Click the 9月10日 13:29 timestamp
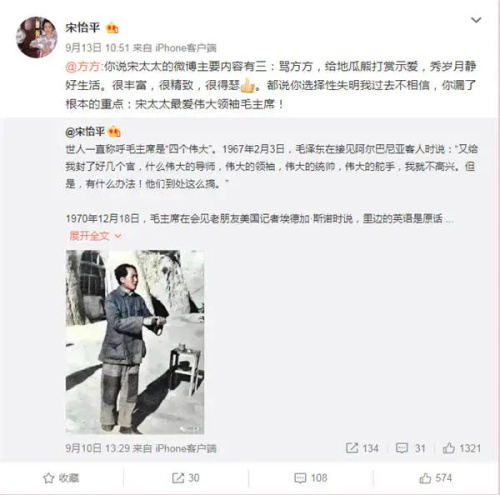The width and height of the screenshot is (500, 495). 97,448
